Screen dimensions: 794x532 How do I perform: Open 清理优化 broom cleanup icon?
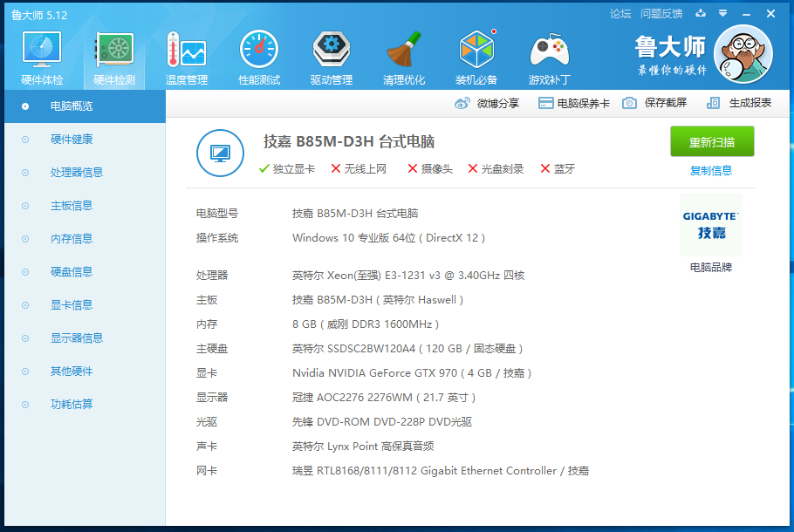(404, 49)
